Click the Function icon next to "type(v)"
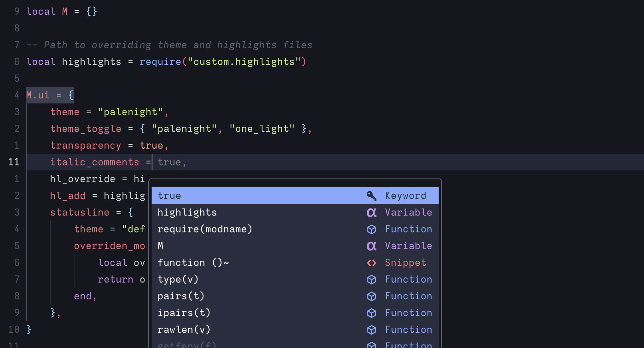644x348 pixels. (371, 280)
